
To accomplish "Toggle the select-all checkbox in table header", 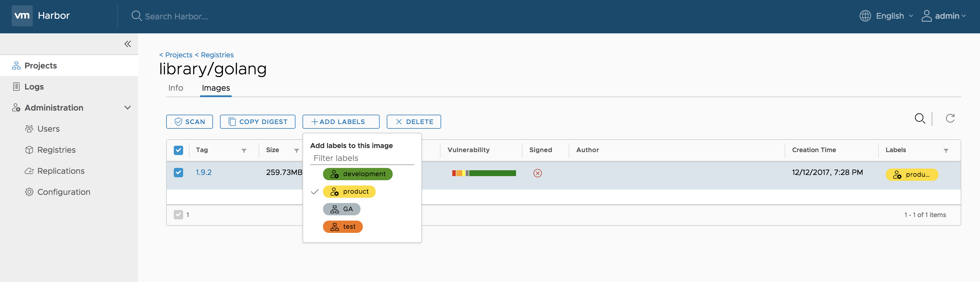I will (x=178, y=150).
